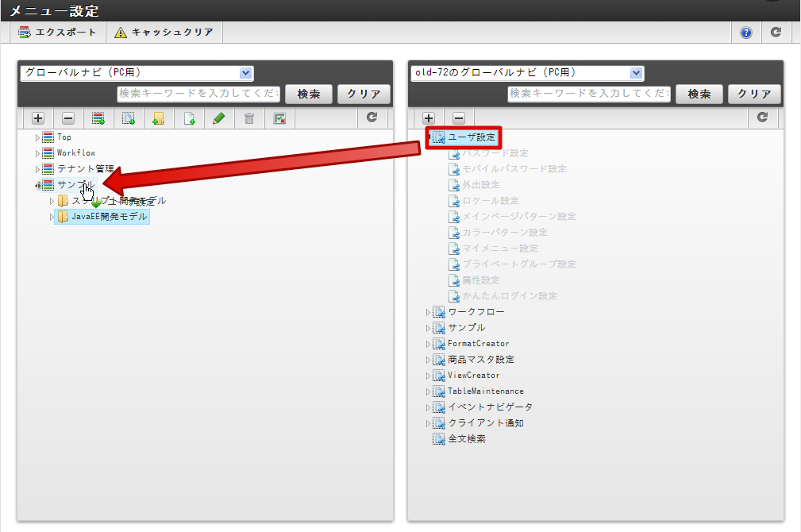
Task: Select マイメニュー設定 item
Action: (500, 249)
